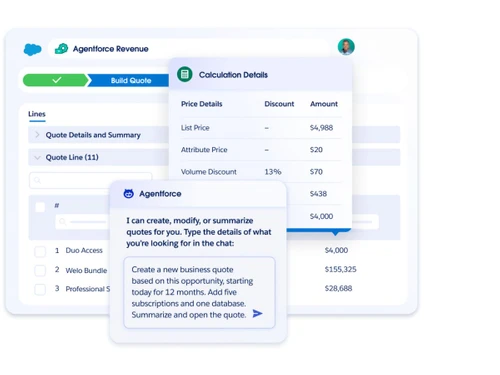Click the # column header
This screenshot has width=500, height=375.
coord(57,205)
